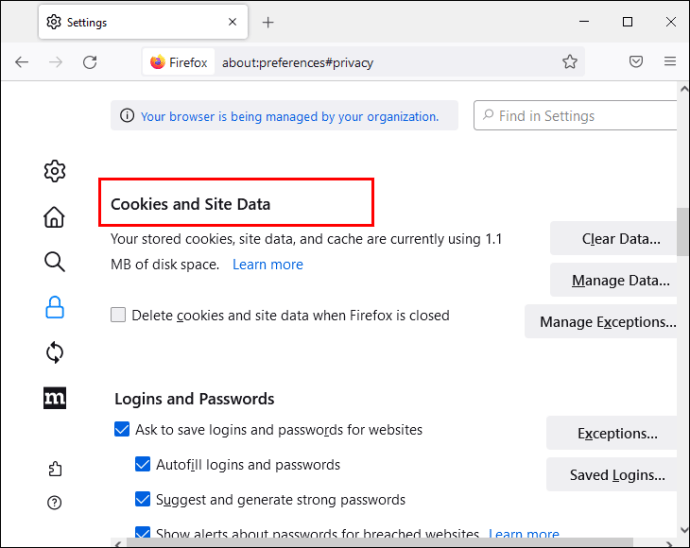Image resolution: width=690 pixels, height=548 pixels.
Task: Bookmark this page with star icon
Action: tap(569, 62)
